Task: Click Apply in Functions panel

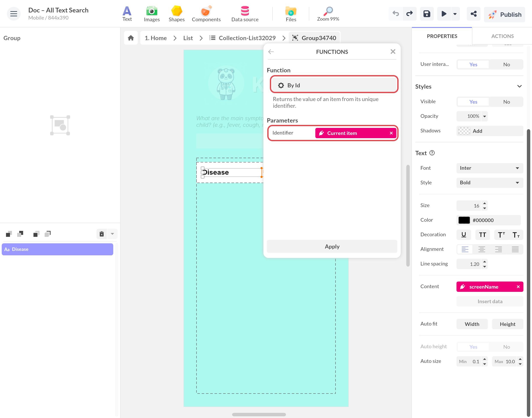Action: pos(332,246)
